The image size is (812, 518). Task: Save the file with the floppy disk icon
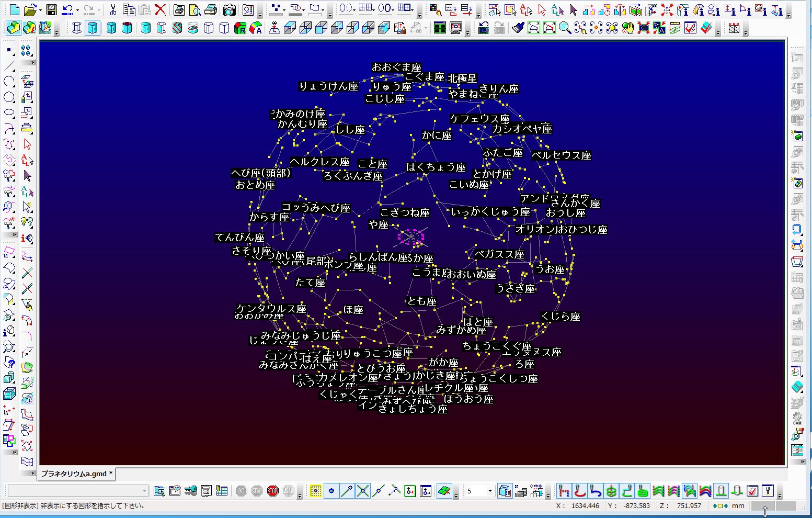coord(51,10)
